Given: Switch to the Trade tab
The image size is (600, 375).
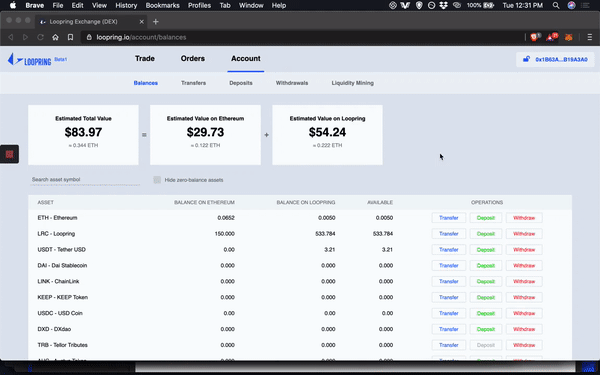Looking at the screenshot, I should (145, 59).
